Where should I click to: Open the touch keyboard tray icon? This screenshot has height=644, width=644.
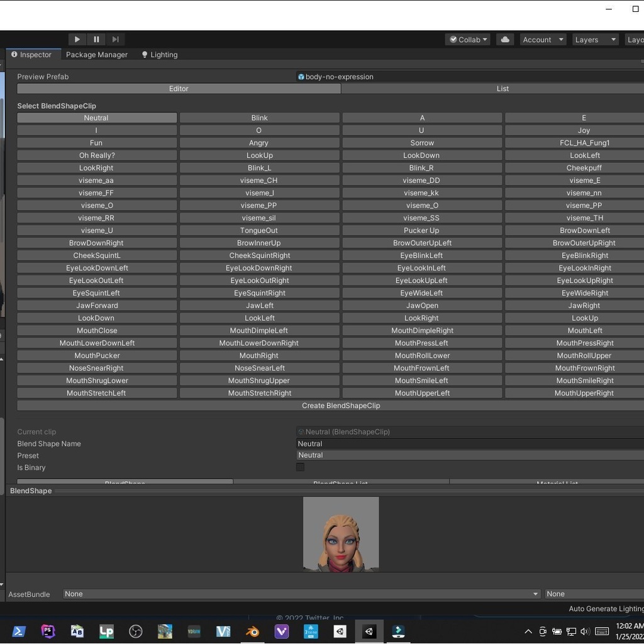[x=602, y=631]
